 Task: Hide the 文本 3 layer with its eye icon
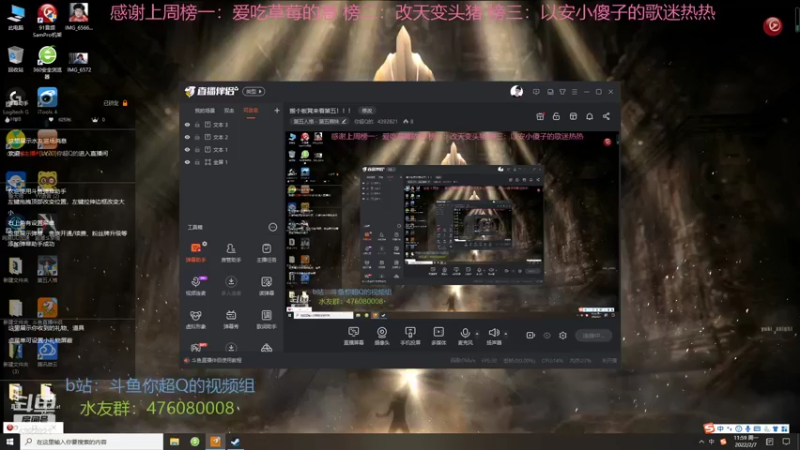click(187, 124)
